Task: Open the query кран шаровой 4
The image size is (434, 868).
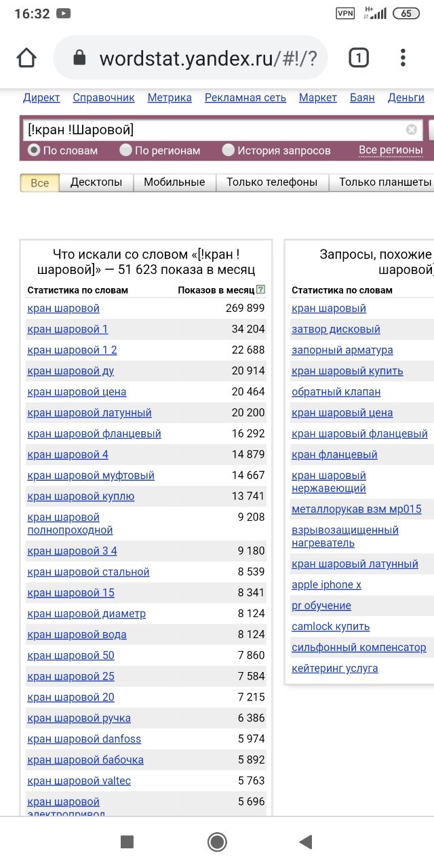Action: point(68,454)
